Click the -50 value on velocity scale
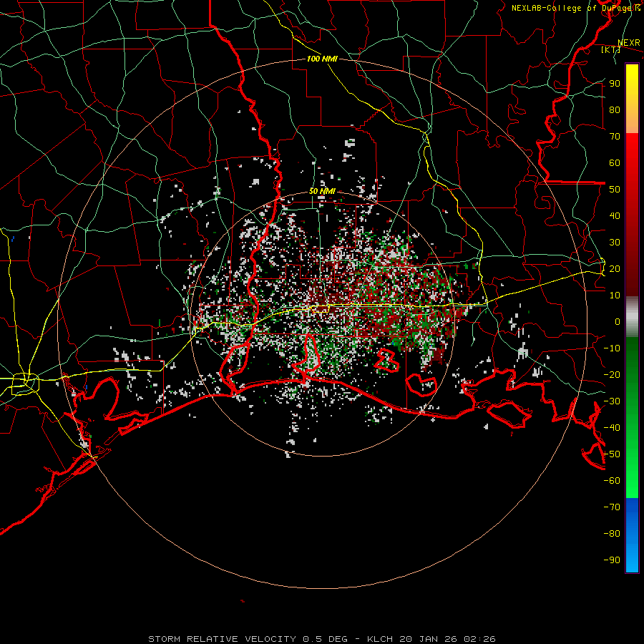 pos(612,454)
